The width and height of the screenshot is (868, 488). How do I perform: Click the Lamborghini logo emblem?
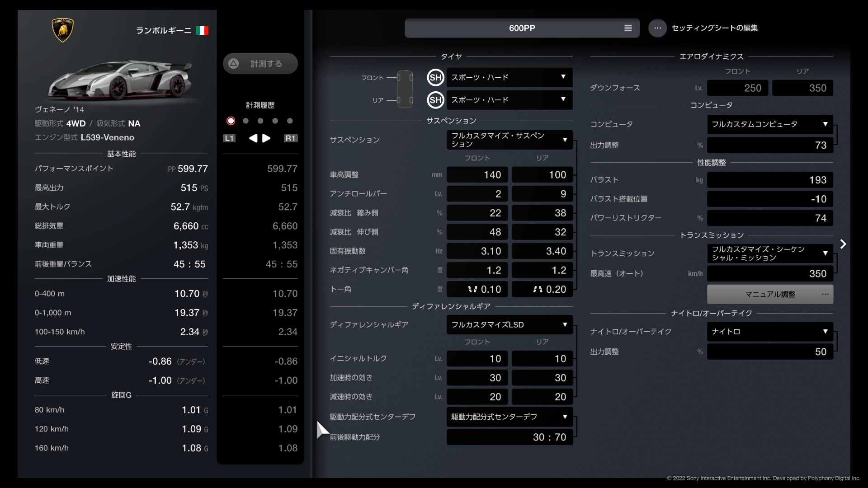tap(62, 30)
